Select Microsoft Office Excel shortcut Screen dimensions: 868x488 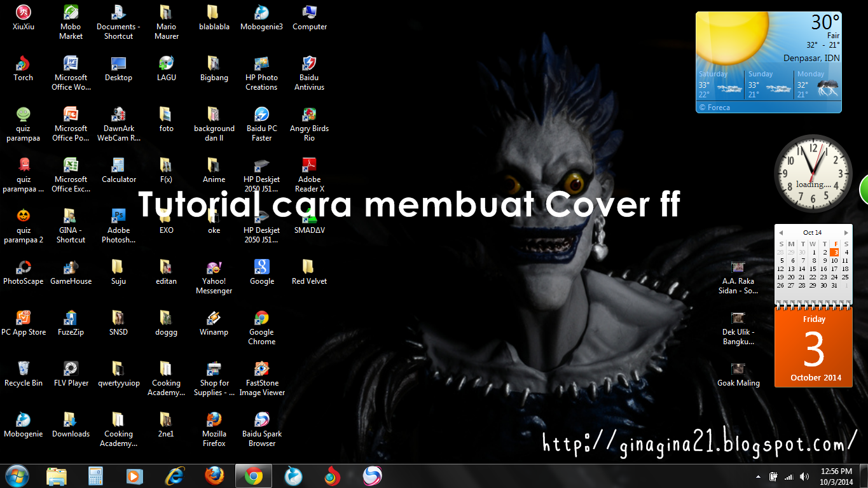coord(71,174)
